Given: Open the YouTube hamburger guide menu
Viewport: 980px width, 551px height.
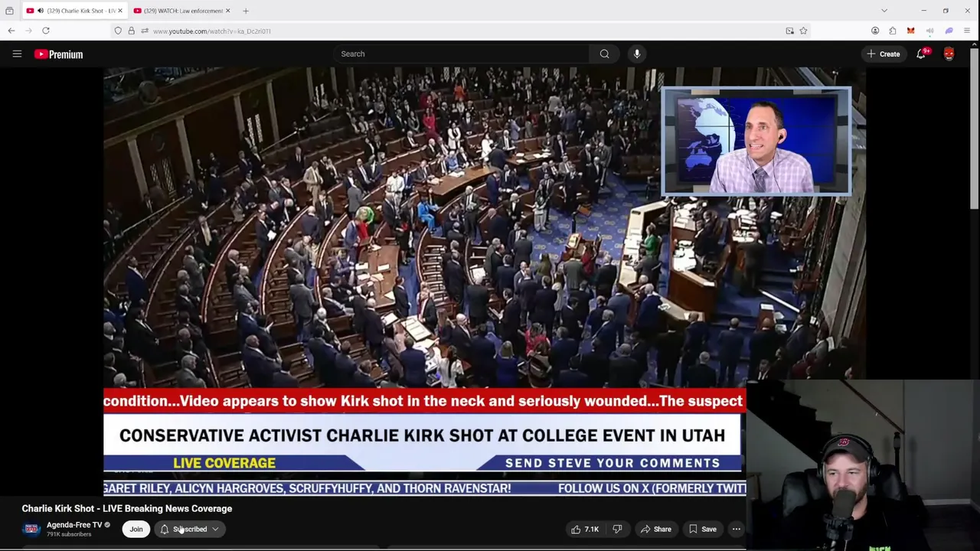Looking at the screenshot, I should click(x=17, y=54).
